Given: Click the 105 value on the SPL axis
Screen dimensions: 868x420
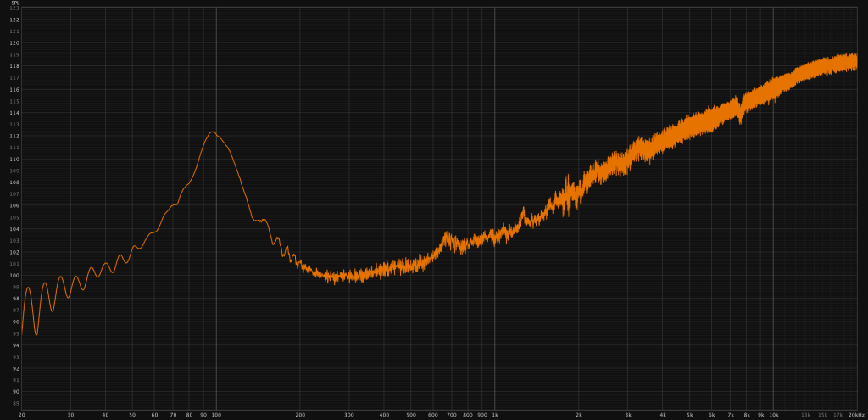Looking at the screenshot, I should tap(14, 217).
